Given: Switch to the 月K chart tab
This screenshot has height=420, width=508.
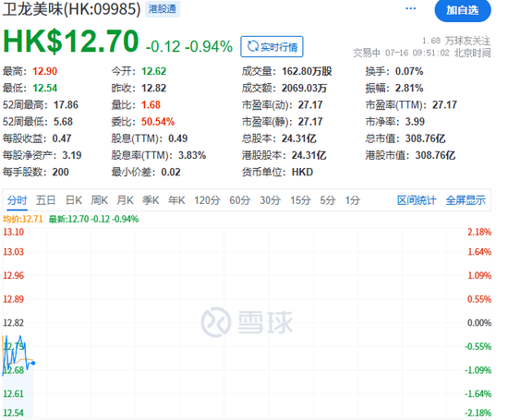Looking at the screenshot, I should click(125, 200).
